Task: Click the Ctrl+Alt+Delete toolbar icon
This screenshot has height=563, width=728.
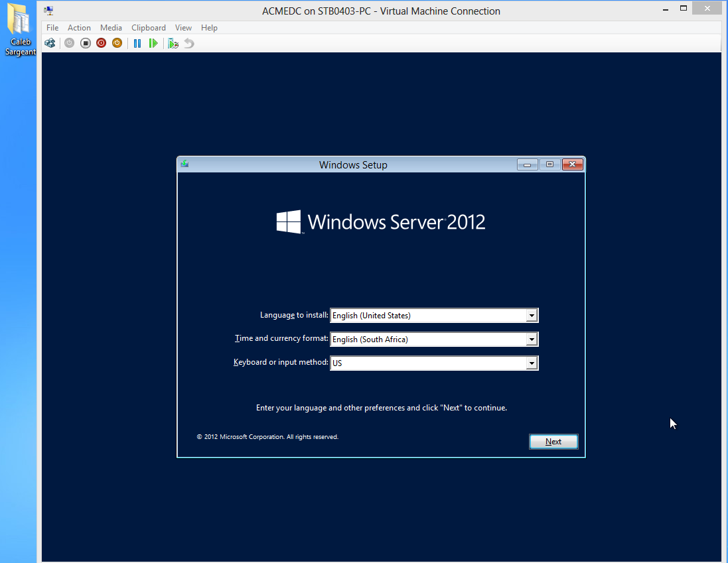Action: click(x=50, y=43)
